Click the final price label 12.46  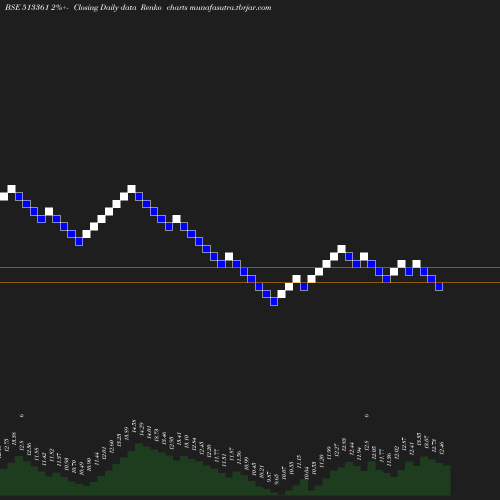pos(442,448)
